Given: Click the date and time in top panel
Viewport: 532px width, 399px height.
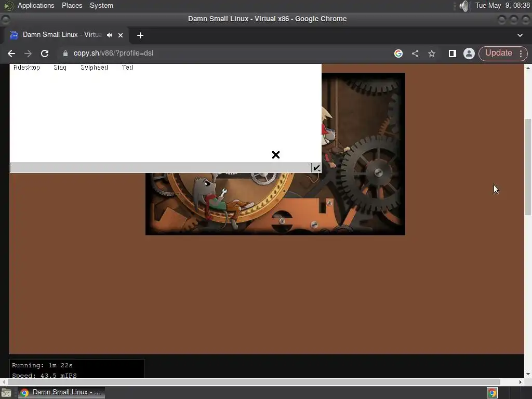Looking at the screenshot, I should pos(502,5).
